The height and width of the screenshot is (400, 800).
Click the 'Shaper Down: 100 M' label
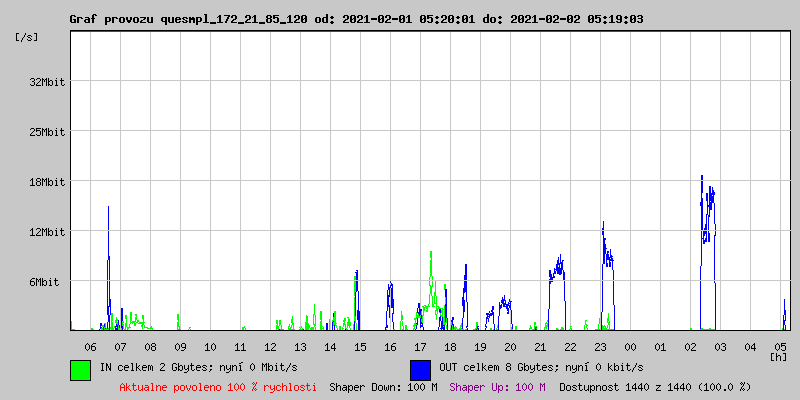coord(383,386)
